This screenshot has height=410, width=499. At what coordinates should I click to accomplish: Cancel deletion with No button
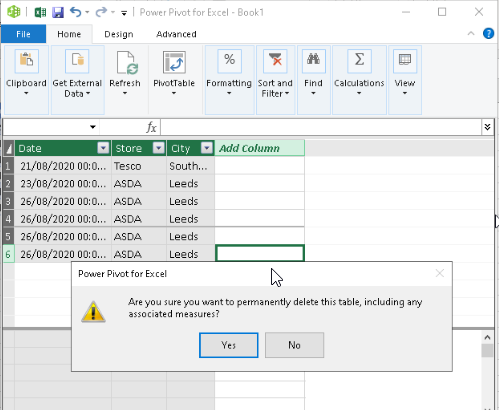coord(294,345)
